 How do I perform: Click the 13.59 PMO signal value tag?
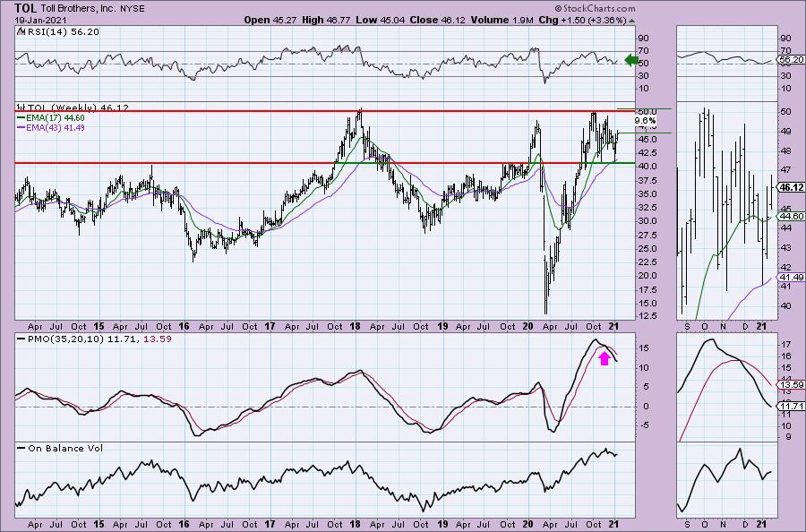[792, 385]
